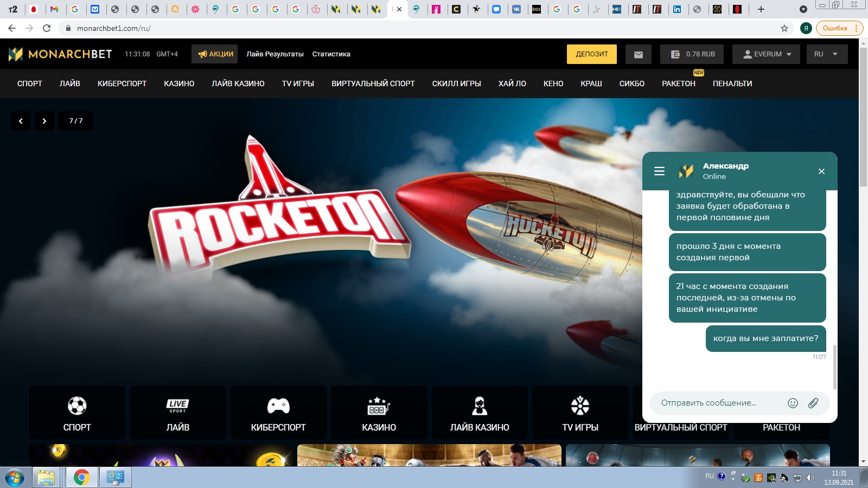Open the Статистика link
Image resolution: width=868 pixels, height=488 pixels.
(x=331, y=54)
